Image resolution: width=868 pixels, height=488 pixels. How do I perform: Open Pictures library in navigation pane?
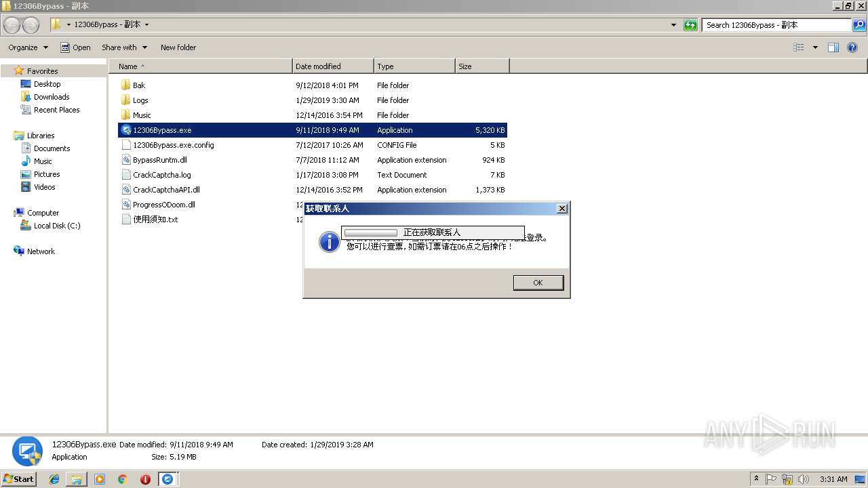pyautogui.click(x=47, y=174)
